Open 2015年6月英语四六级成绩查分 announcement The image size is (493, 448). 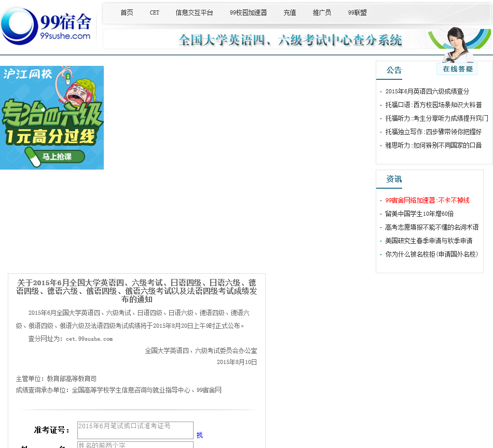427,91
